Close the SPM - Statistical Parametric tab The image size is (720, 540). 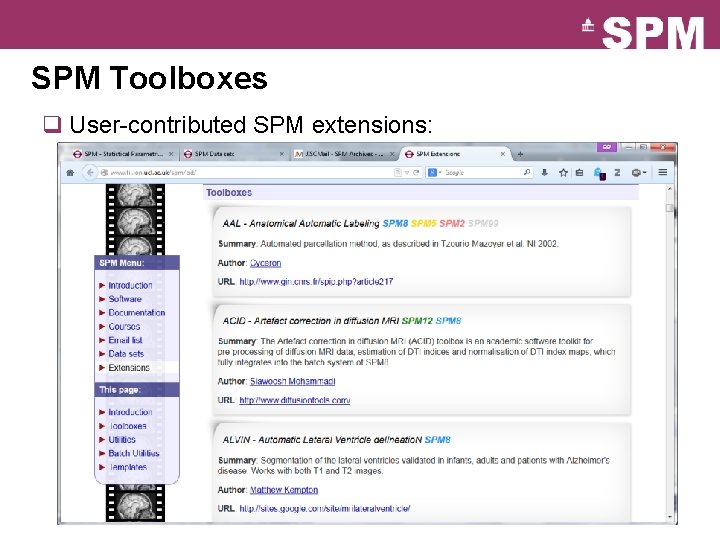171,154
